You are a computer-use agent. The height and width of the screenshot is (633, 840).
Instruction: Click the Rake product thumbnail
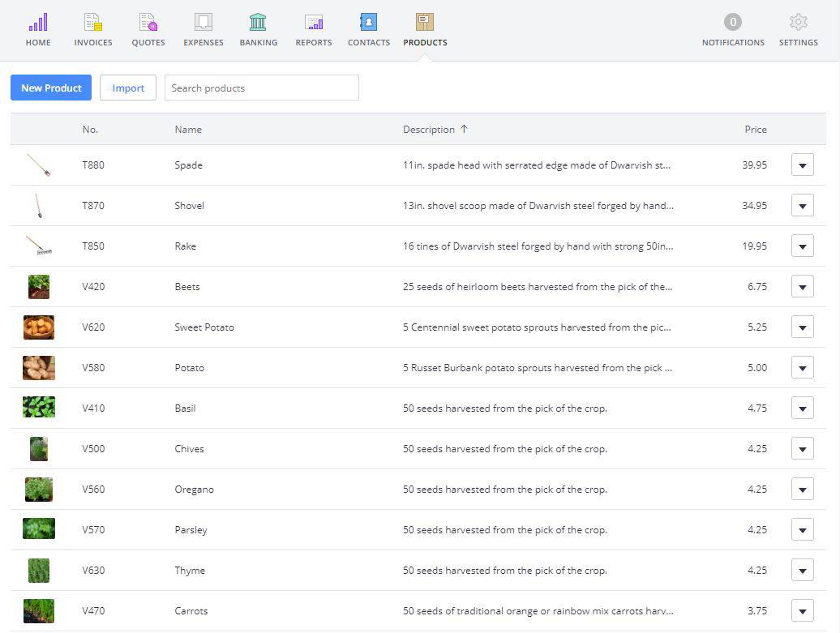click(39, 246)
